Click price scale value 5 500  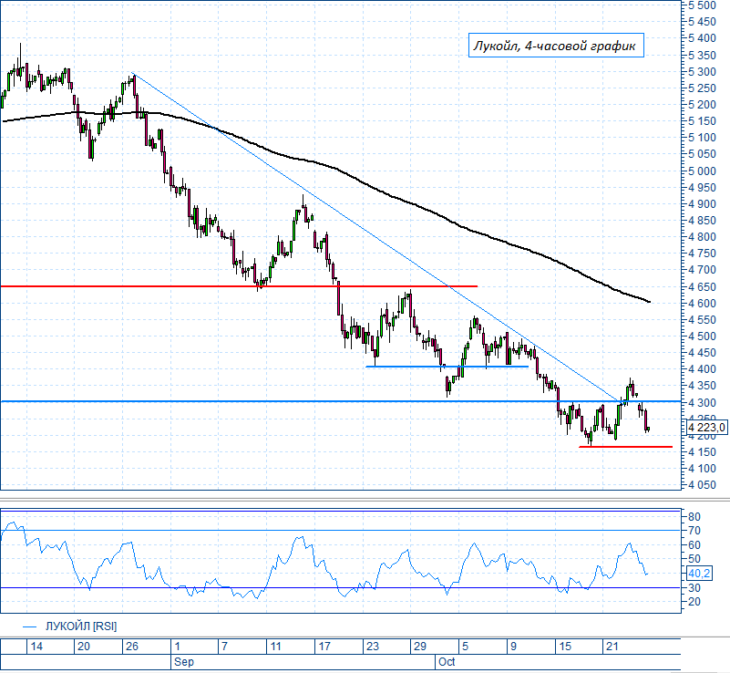coord(702,5)
